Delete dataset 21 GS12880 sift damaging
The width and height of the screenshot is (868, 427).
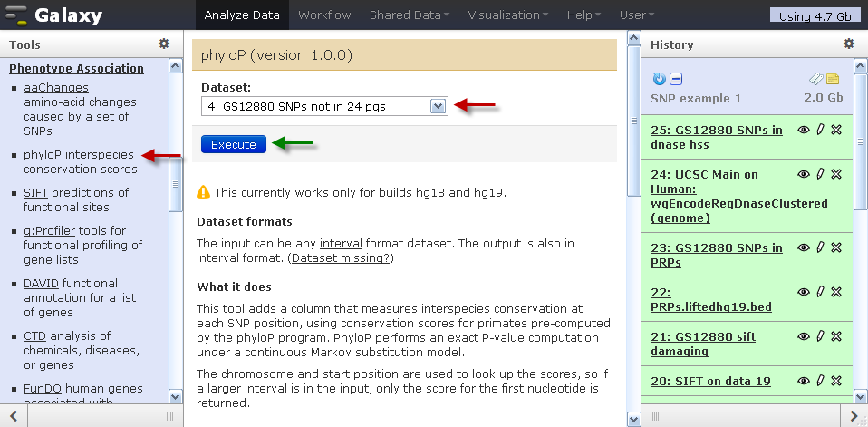click(x=836, y=336)
